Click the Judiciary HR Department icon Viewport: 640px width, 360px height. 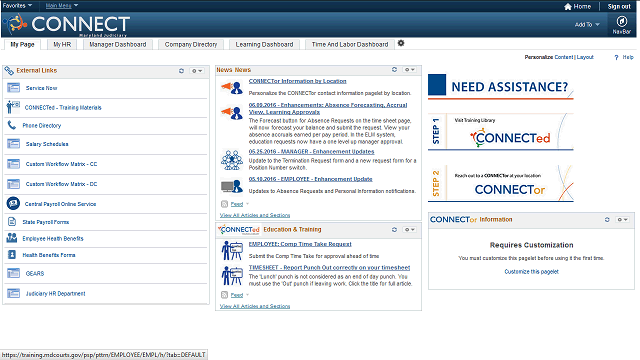point(13,293)
